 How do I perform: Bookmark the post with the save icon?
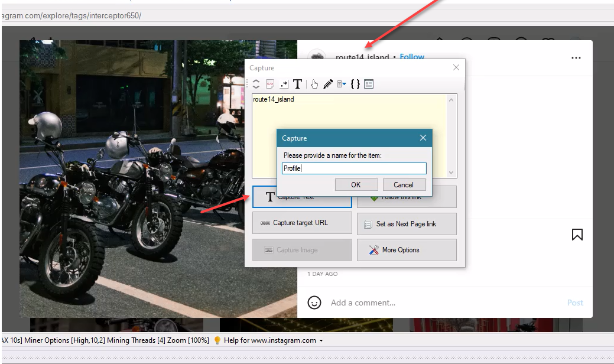coord(577,235)
